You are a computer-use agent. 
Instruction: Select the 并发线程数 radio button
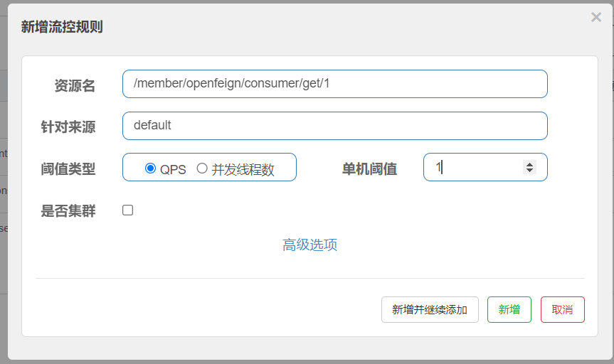coord(202,168)
